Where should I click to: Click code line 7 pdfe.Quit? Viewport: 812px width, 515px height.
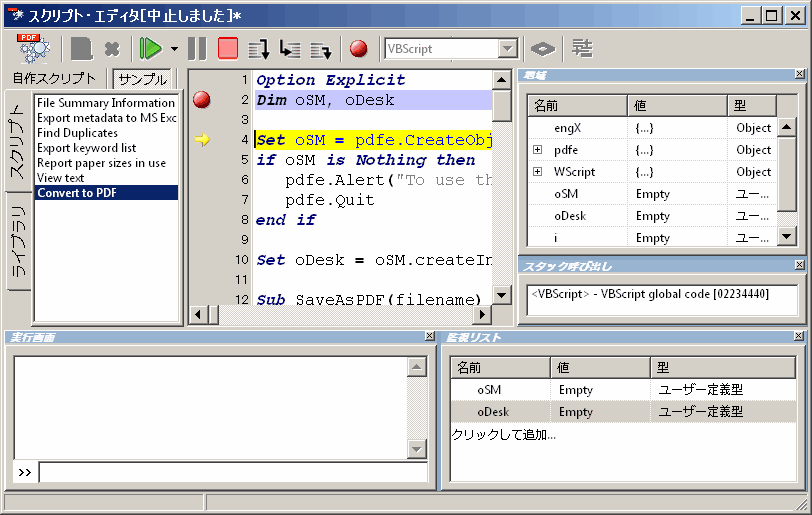329,200
